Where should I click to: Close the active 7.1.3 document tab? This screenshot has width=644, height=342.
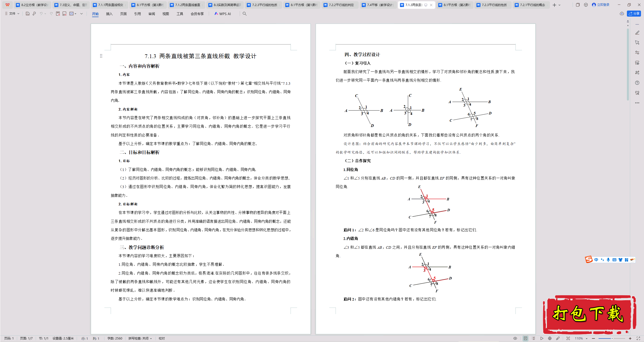tap(431, 5)
